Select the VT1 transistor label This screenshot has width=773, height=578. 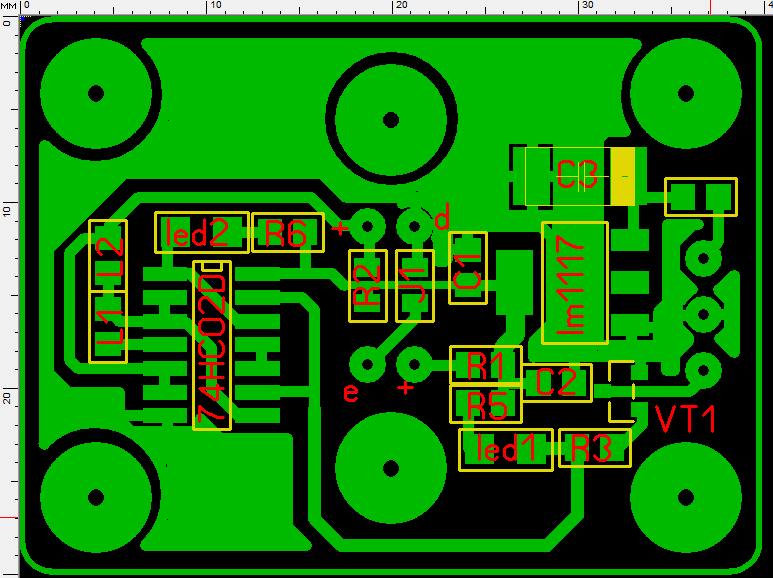coord(685,419)
